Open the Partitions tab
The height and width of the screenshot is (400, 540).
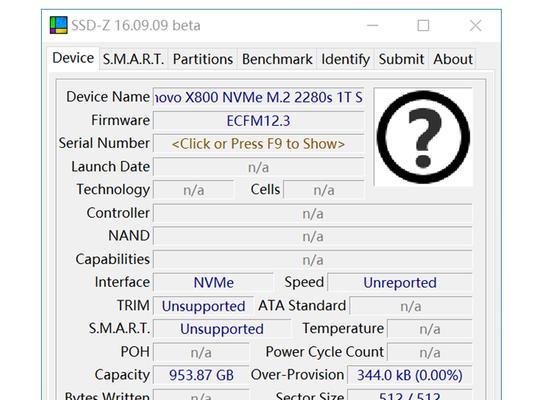click(x=203, y=59)
